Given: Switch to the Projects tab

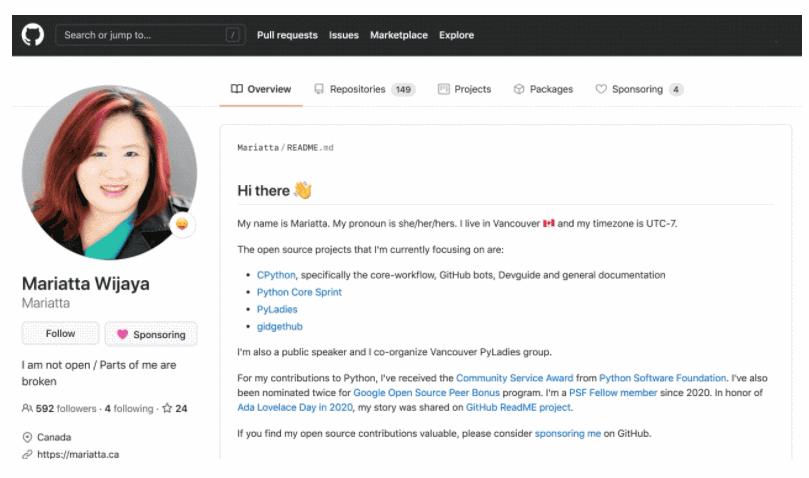Looking at the screenshot, I should [464, 89].
